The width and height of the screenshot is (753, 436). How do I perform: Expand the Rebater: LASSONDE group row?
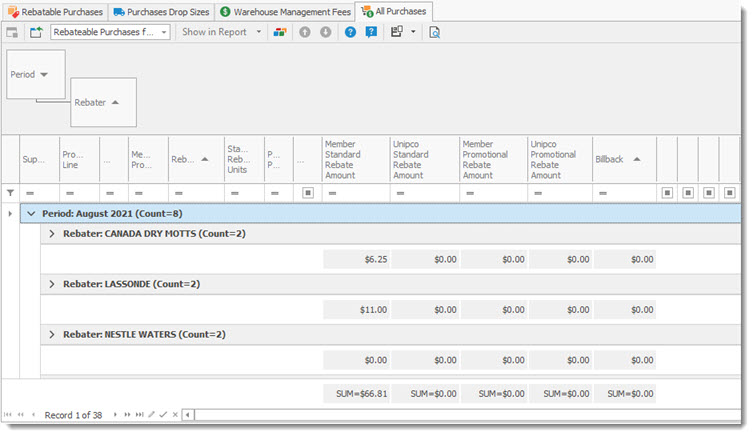click(x=53, y=284)
